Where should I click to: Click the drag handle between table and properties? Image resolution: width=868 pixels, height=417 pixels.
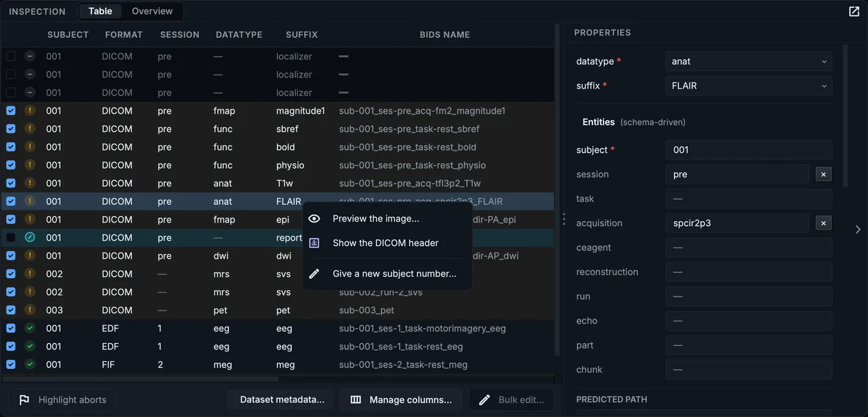point(564,220)
